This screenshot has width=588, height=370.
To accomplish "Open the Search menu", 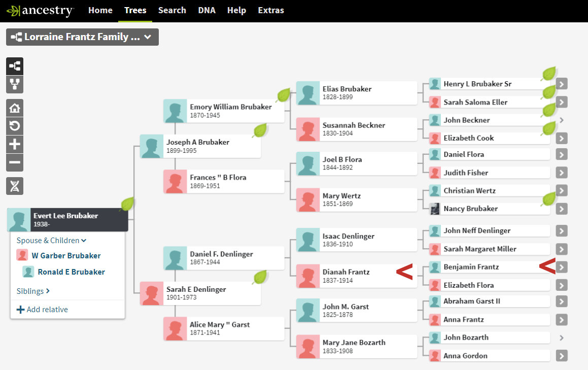I will point(172,10).
